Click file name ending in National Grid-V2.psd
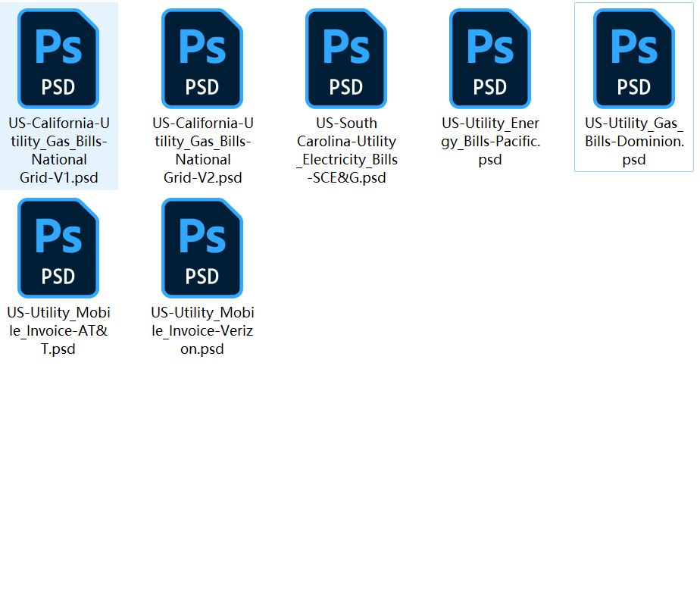 (x=203, y=151)
